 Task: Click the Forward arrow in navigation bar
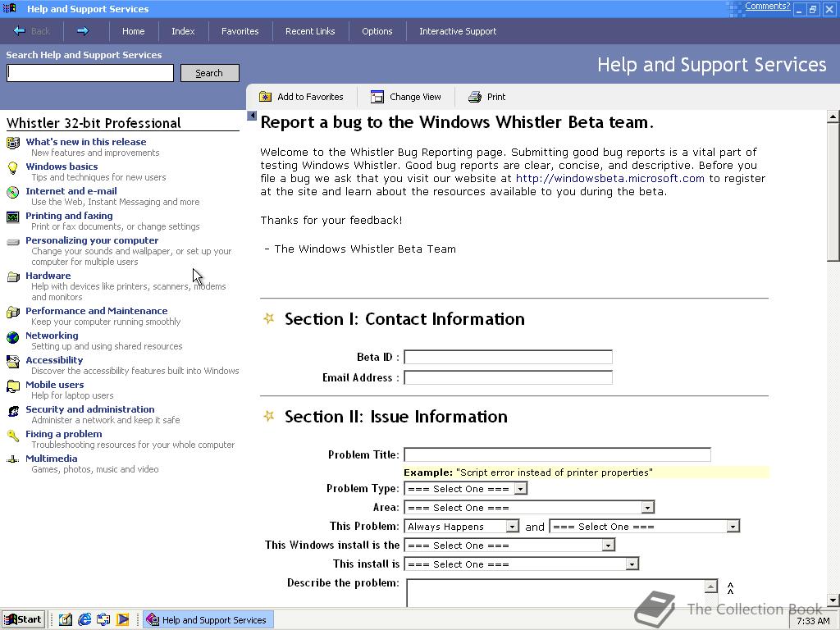[83, 31]
